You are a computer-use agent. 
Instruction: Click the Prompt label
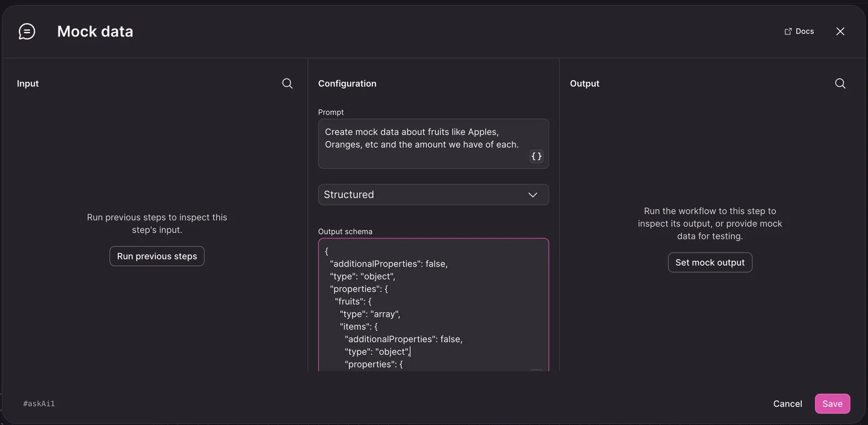tap(331, 112)
